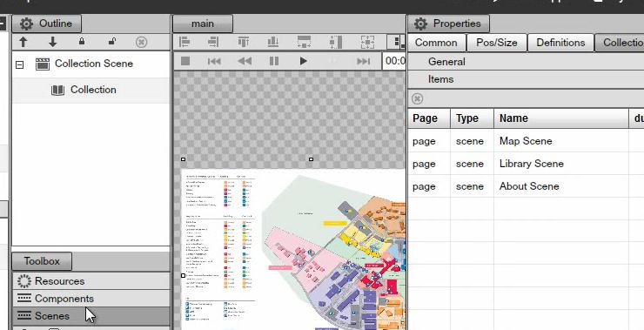Image resolution: width=644 pixels, height=330 pixels.
Task: Align selected objects to bottom edge
Action: pos(272,42)
